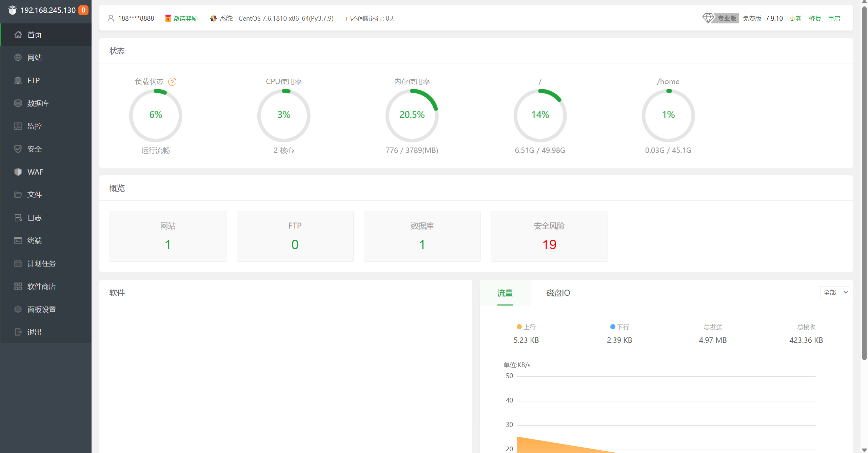Open the 安全风险 card showing 19
This screenshot has height=453, width=868.
click(549, 236)
